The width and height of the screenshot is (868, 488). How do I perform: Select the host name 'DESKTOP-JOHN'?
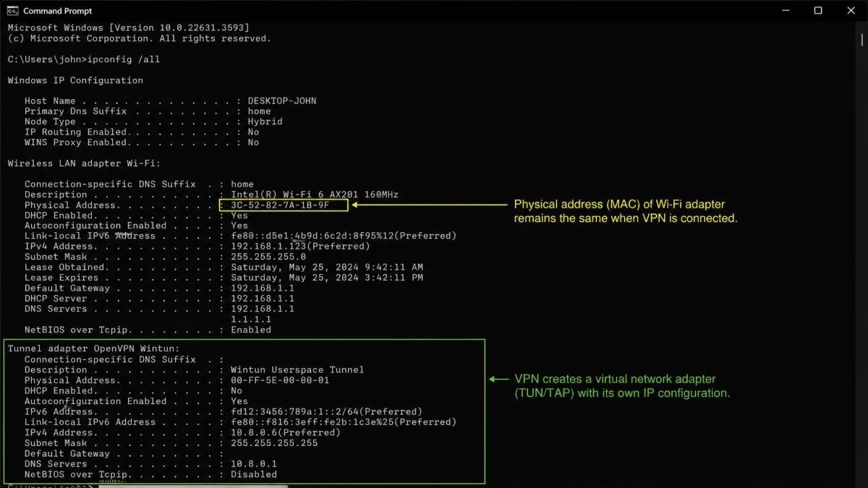282,101
